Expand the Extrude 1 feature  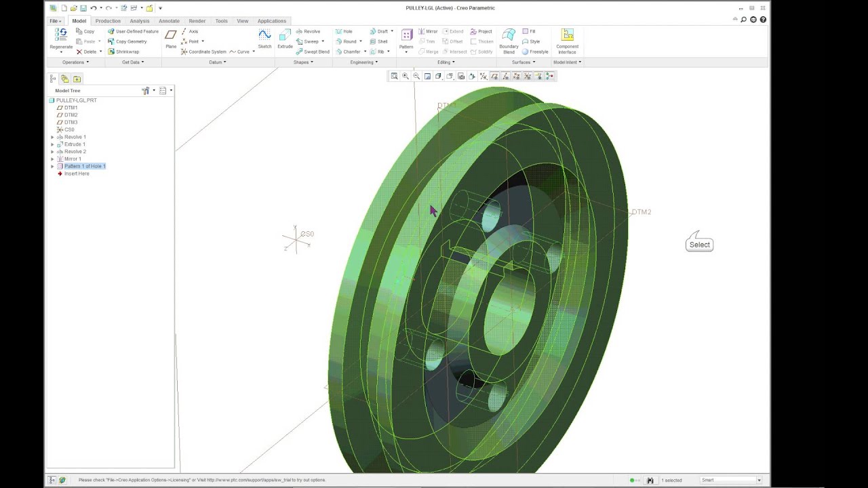point(52,144)
